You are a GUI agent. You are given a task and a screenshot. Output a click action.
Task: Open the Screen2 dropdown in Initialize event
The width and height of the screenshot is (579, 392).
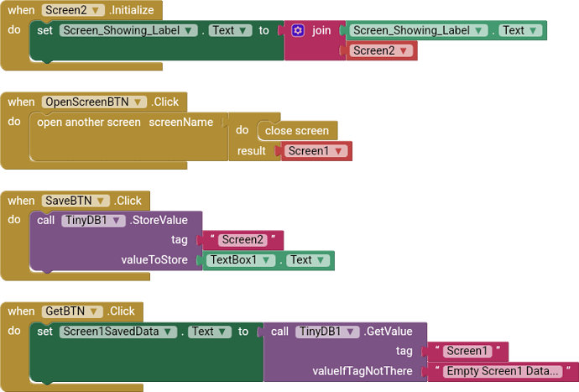[73, 10]
